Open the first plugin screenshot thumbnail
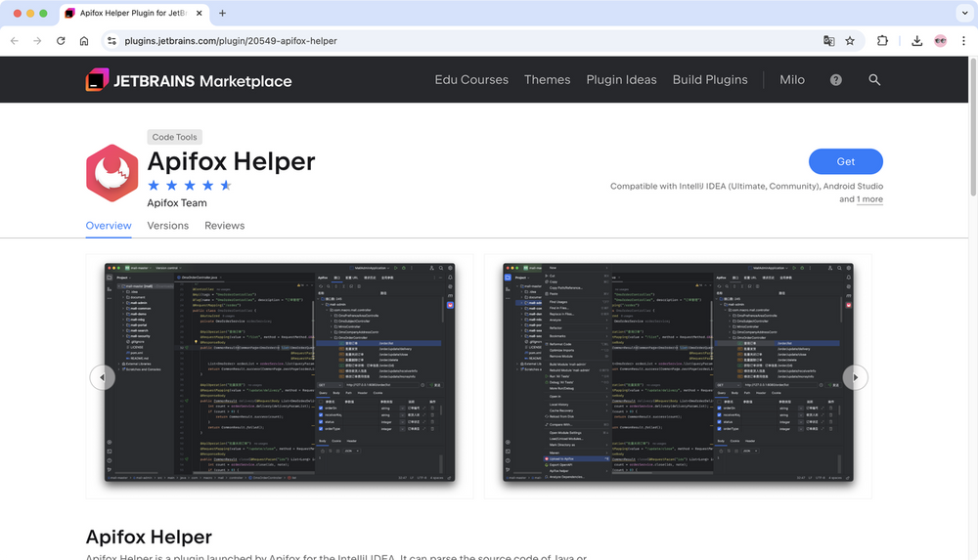978x560 pixels. (280, 372)
